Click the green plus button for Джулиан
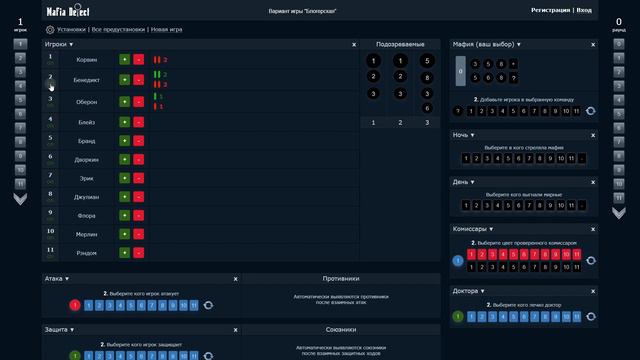Image resolution: width=640 pixels, height=360 pixels. (x=124, y=197)
